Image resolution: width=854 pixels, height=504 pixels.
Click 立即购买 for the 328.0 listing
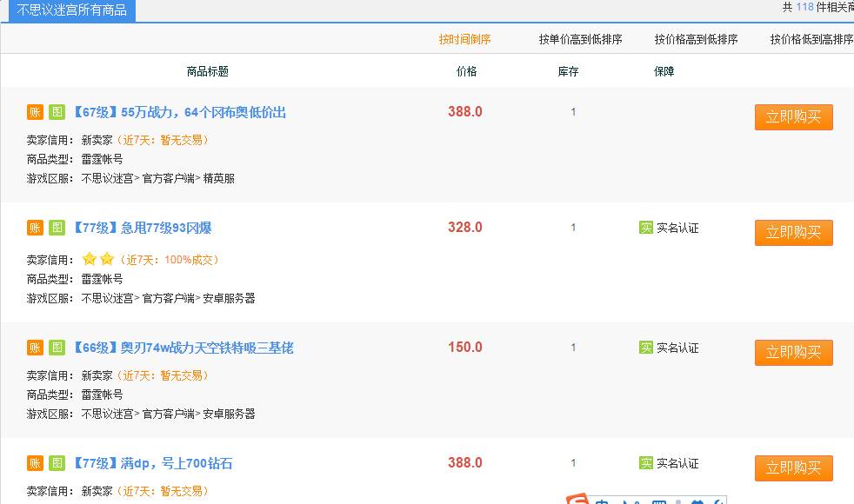pyautogui.click(x=793, y=232)
